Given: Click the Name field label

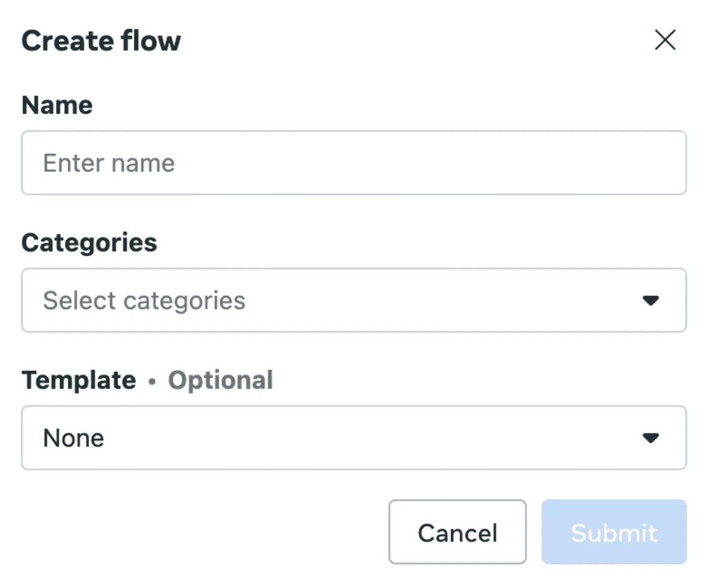Looking at the screenshot, I should click(56, 105).
